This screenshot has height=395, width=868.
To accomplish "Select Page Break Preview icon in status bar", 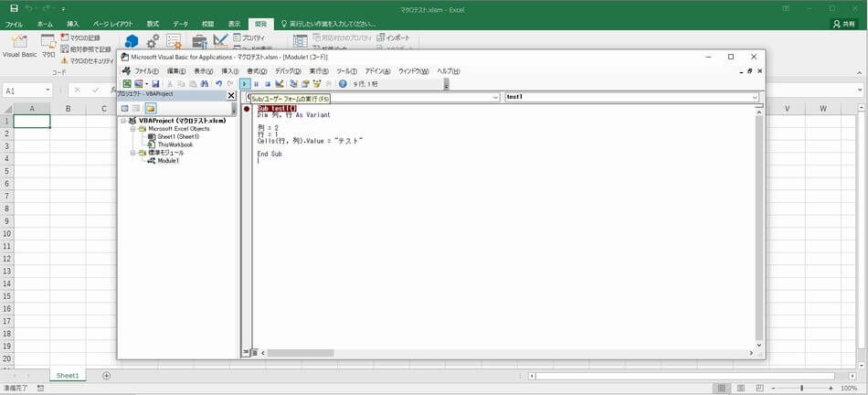I will pos(760,389).
